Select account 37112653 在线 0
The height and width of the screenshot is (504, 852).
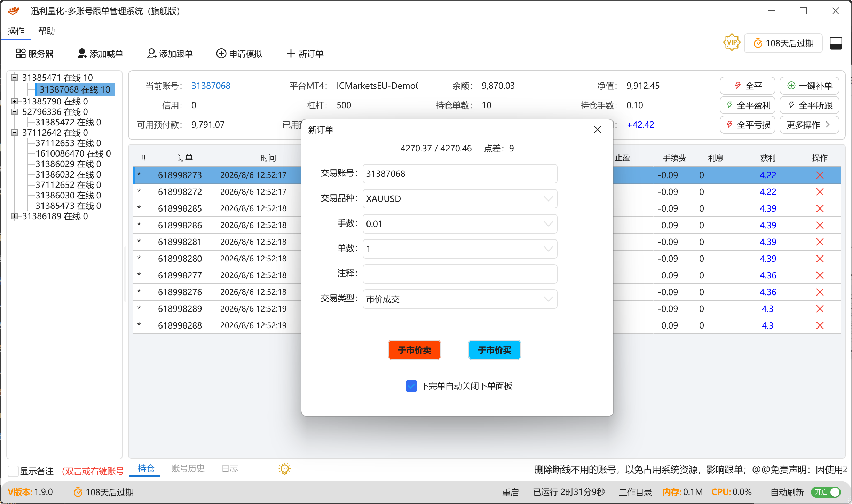tap(68, 143)
